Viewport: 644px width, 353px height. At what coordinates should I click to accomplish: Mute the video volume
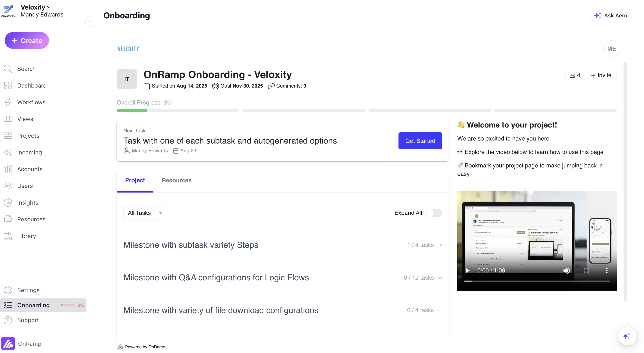(566, 270)
